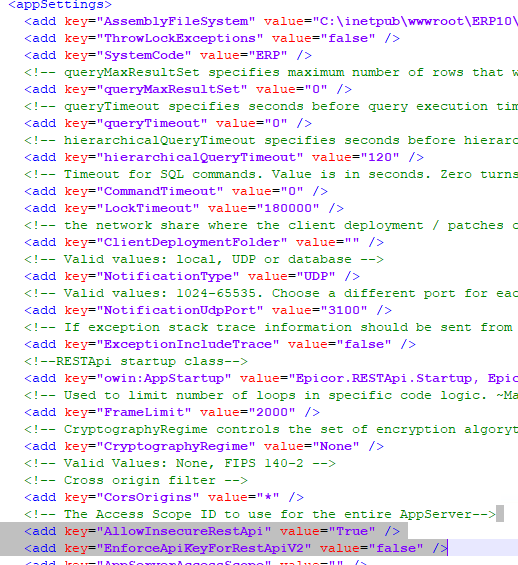Click the "FrameLimit" key text
The height and width of the screenshot is (565, 518).
coord(144,412)
